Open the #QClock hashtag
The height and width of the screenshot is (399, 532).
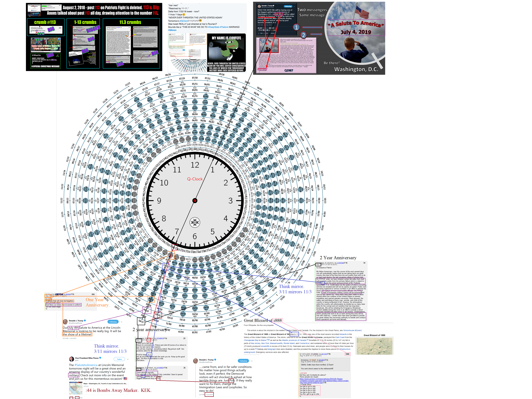184,21
